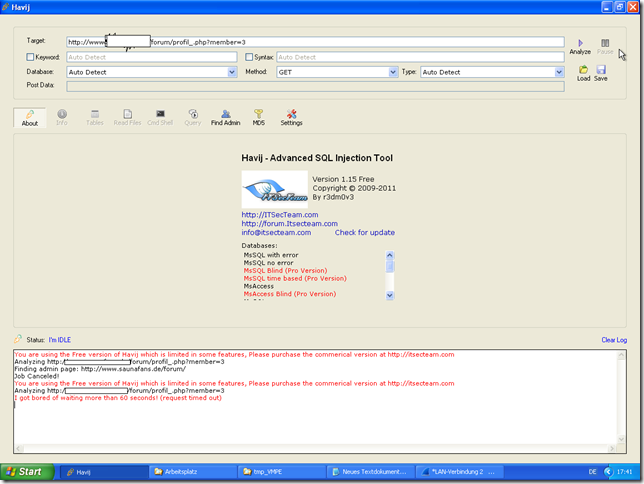Select 'MsSQL with error' list entry
This screenshot has height=484, width=644.
271,255
